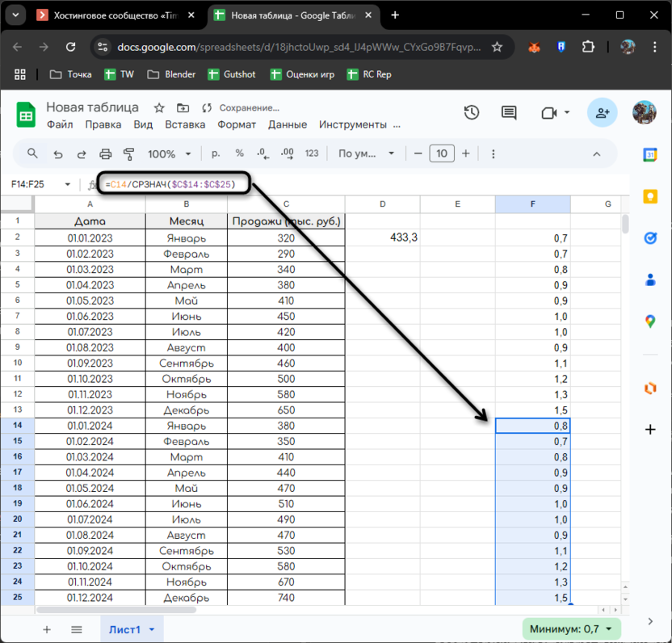Open comments panel icon
Screen dimensions: 672x643
pos(508,113)
